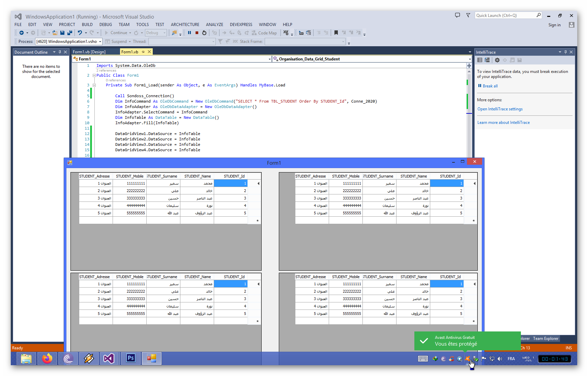Open Photoshop from the taskbar
The image size is (588, 376).
[x=130, y=358]
